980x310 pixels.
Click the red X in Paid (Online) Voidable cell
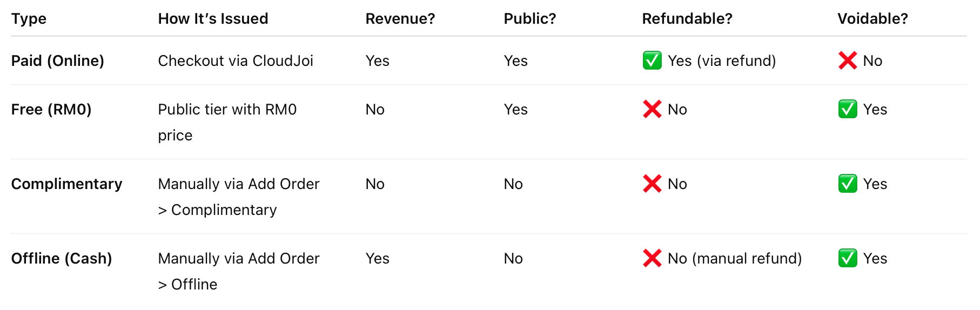[x=848, y=60]
